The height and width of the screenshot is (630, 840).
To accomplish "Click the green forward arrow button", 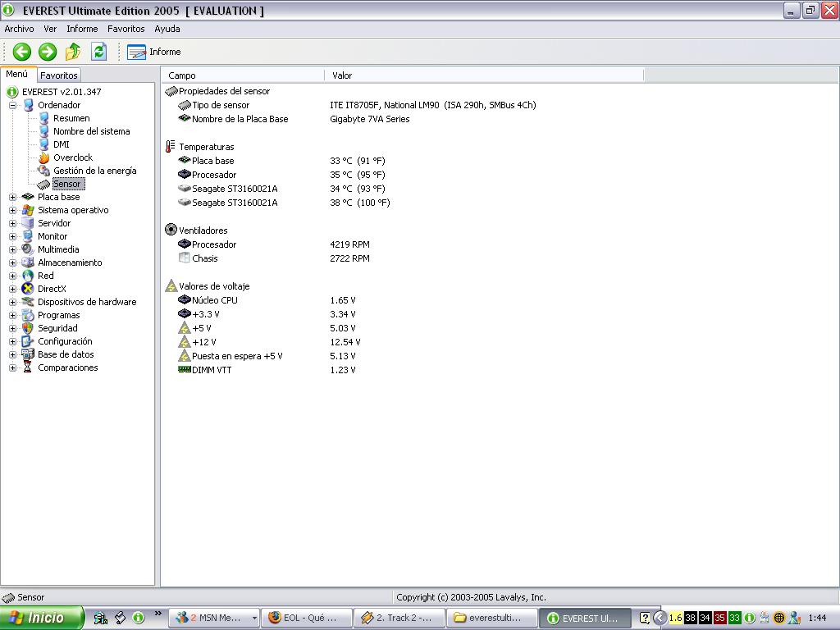I will [48, 52].
